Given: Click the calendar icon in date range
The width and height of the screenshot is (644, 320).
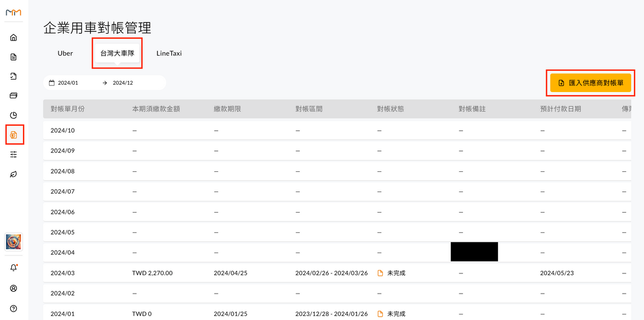Looking at the screenshot, I should 52,83.
